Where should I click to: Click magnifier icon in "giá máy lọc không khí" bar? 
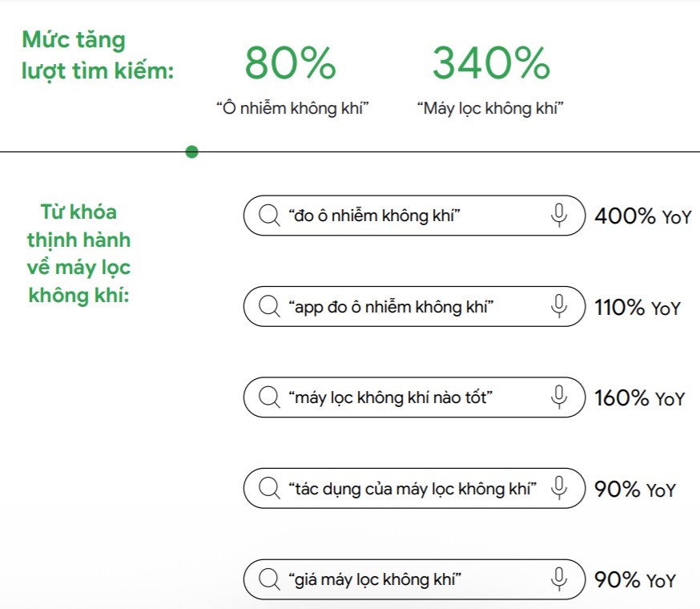click(x=269, y=579)
